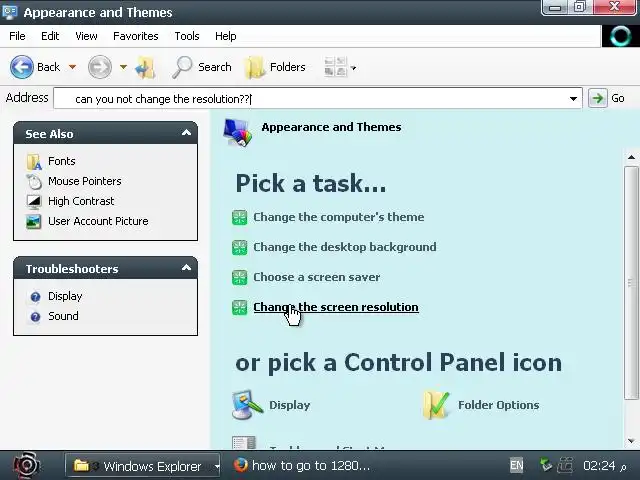Viewport: 640px width, 480px height.
Task: Click the Fonts folder icon
Action: pos(34,162)
